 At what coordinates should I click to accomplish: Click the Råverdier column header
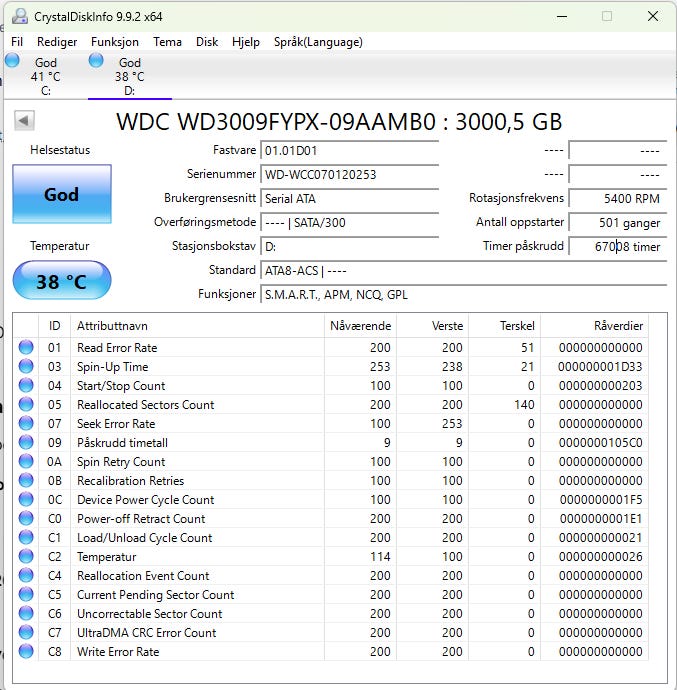click(594, 326)
